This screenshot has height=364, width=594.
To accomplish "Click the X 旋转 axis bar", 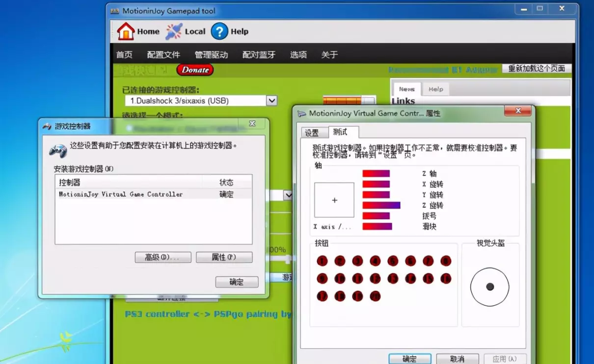I will point(376,184).
